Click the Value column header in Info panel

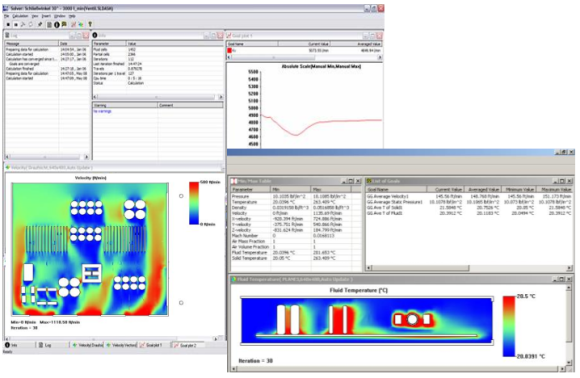click(x=175, y=44)
